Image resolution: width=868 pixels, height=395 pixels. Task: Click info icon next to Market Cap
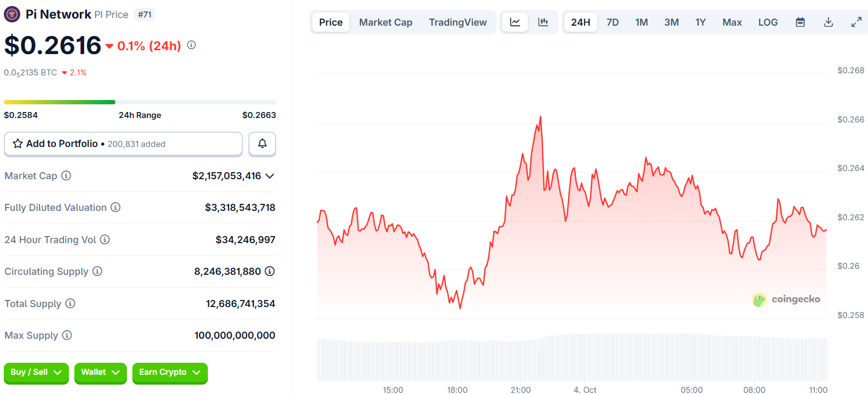click(x=66, y=175)
